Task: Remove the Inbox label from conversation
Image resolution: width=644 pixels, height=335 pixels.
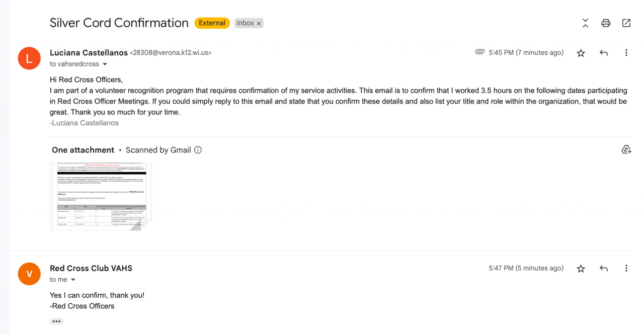Action: (259, 24)
